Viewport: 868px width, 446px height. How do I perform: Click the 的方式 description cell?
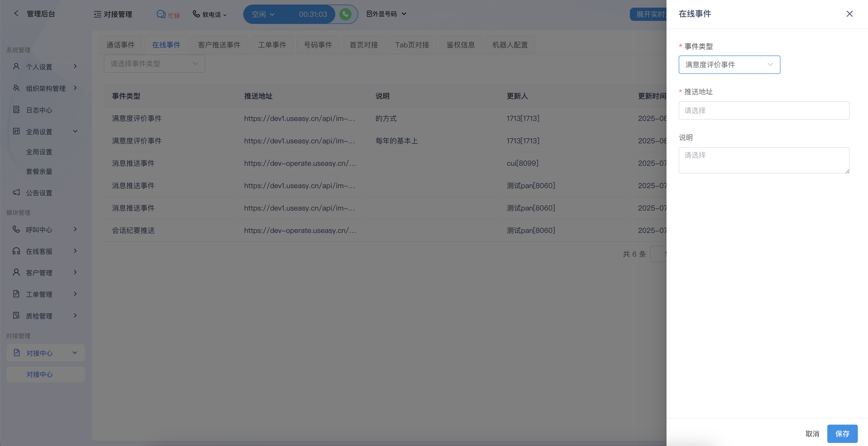click(386, 118)
